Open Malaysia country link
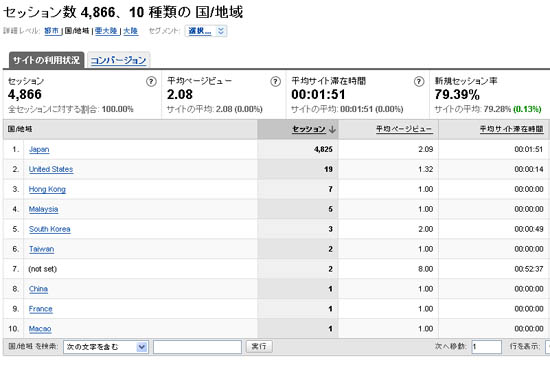This screenshot has width=550, height=376. point(43,209)
